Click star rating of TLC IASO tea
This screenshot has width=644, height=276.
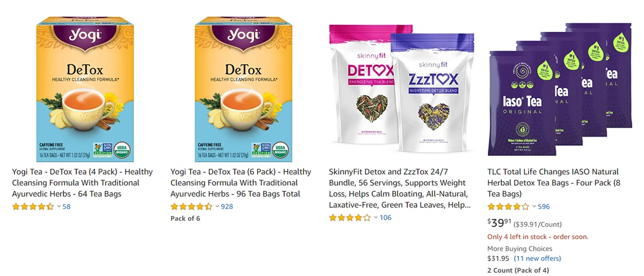tap(508, 206)
